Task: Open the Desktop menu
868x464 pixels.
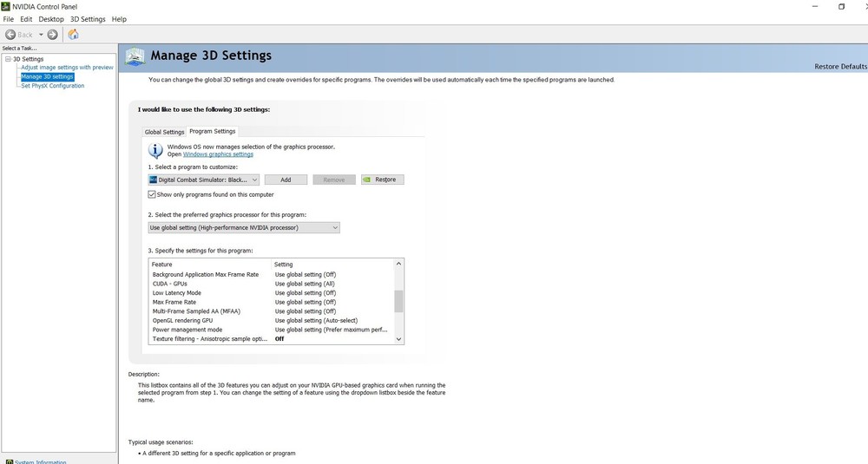Action: [51, 19]
